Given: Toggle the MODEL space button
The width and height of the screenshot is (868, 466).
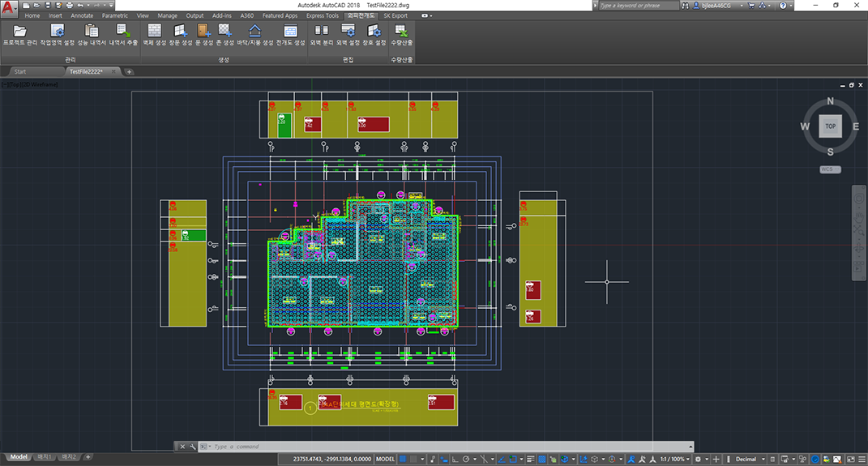Looking at the screenshot, I should (x=385, y=459).
